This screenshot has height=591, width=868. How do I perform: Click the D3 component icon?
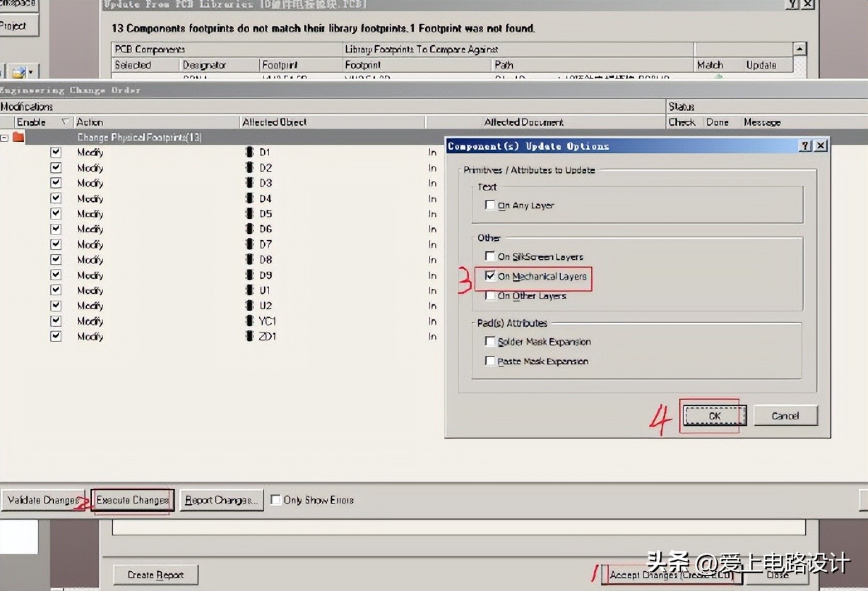pyautogui.click(x=250, y=183)
